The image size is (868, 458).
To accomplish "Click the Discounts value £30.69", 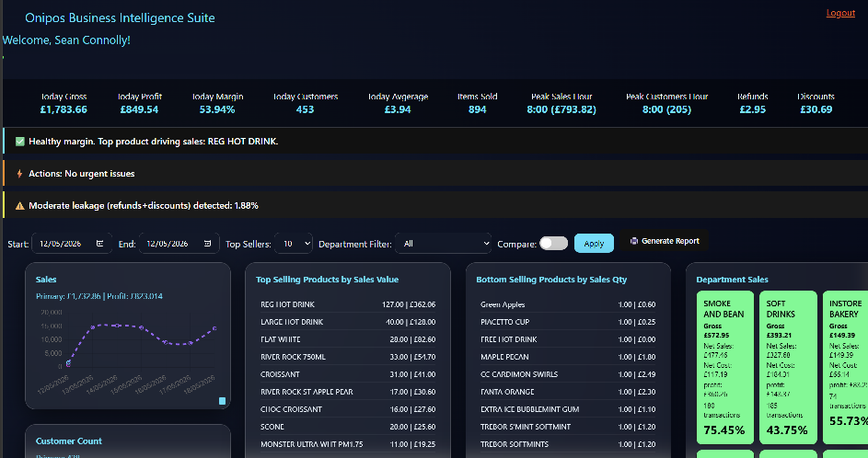I will click(816, 109).
